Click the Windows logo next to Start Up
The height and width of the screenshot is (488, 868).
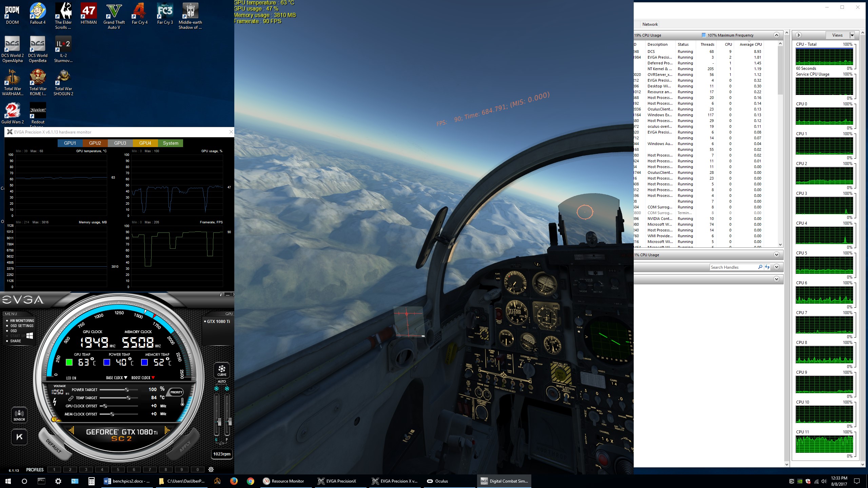[29, 335]
